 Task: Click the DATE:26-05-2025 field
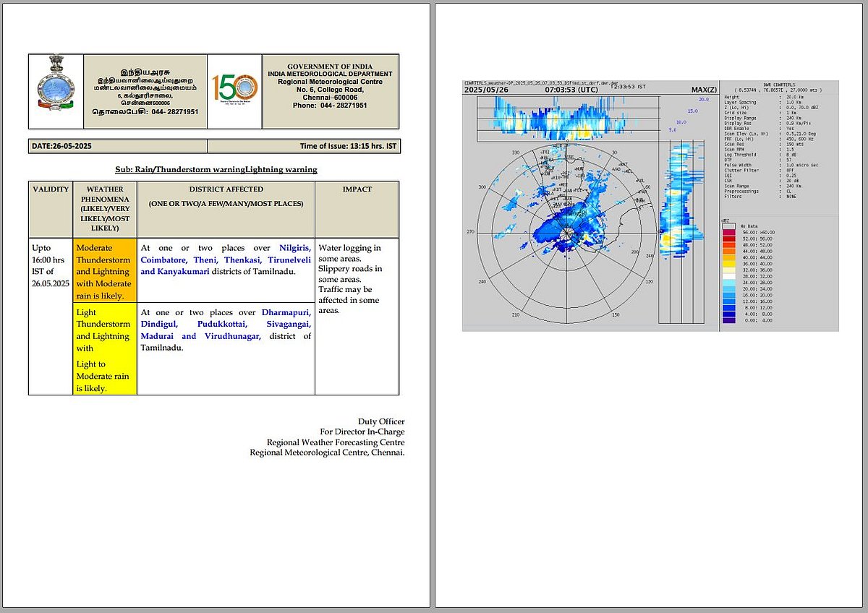point(61,146)
